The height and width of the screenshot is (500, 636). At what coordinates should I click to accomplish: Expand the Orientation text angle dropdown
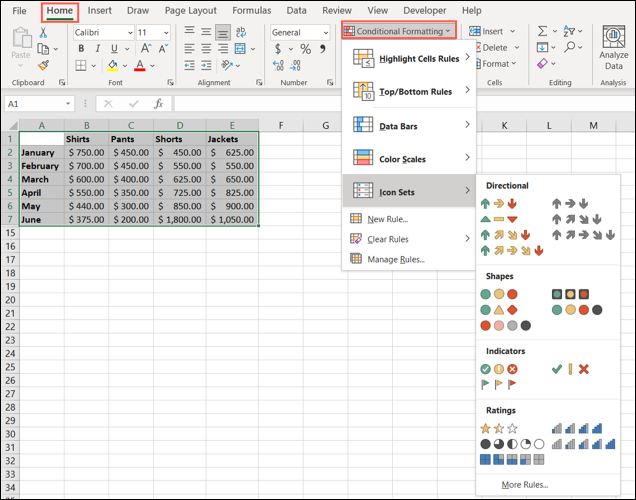click(238, 65)
